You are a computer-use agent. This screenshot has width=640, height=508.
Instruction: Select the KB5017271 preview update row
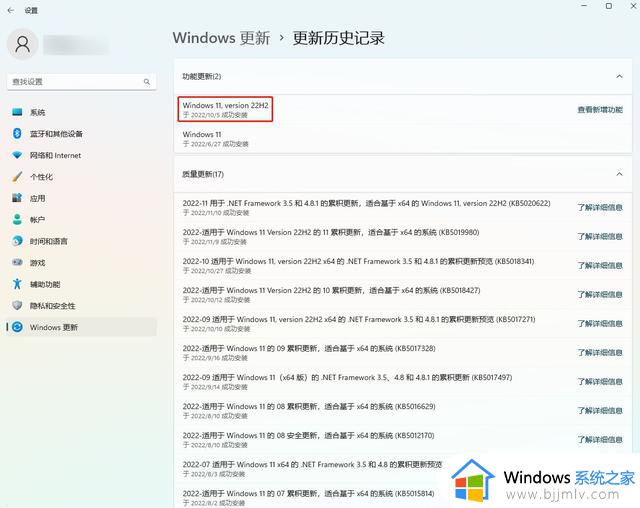[x=403, y=324]
